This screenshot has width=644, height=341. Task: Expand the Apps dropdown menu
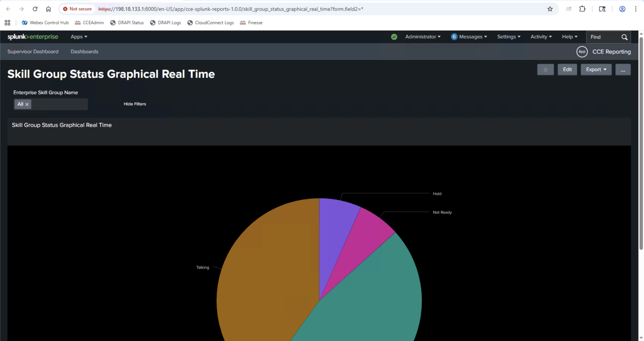point(79,37)
